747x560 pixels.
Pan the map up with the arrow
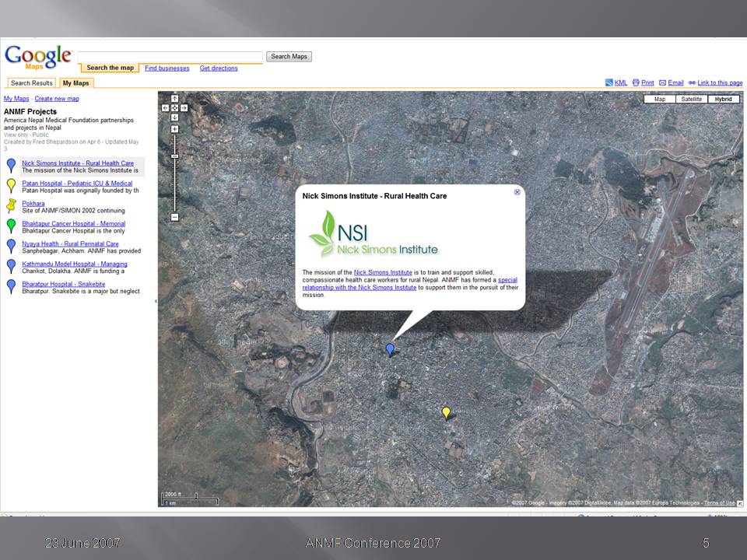174,99
